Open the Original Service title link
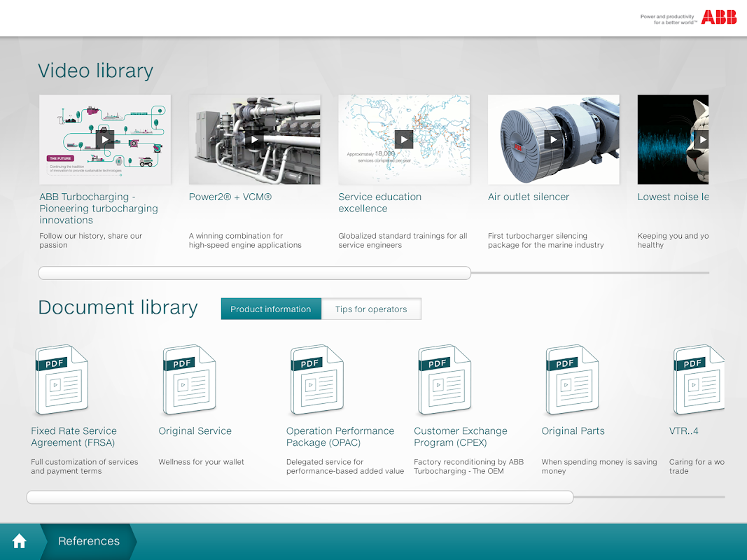 pos(195,431)
